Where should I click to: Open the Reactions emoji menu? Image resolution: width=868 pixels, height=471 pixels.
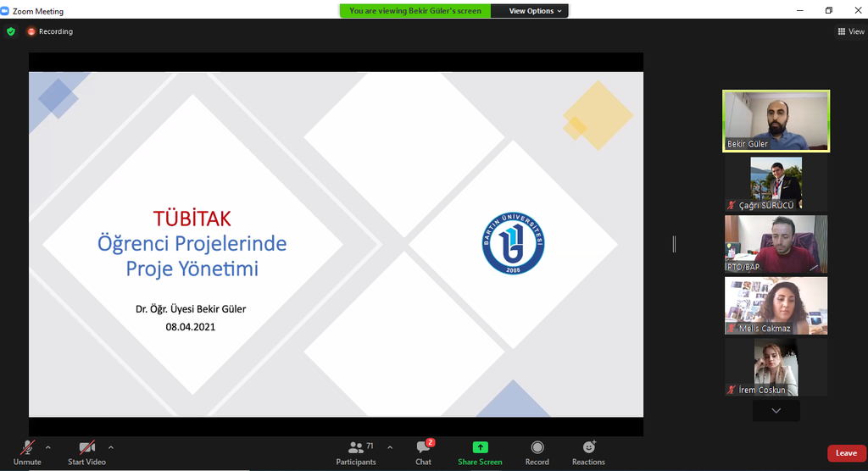coord(588,448)
